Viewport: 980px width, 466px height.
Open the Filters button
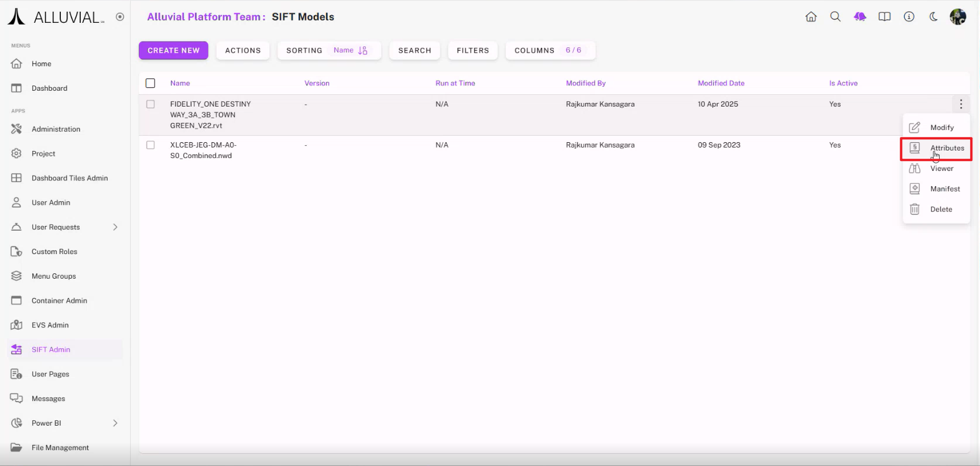pyautogui.click(x=472, y=50)
